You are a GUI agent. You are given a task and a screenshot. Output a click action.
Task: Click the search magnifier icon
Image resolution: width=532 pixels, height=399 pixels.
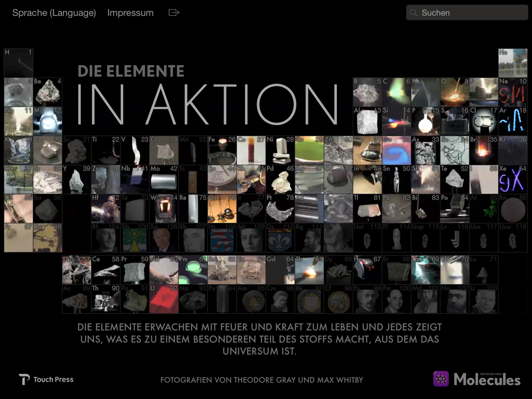413,13
